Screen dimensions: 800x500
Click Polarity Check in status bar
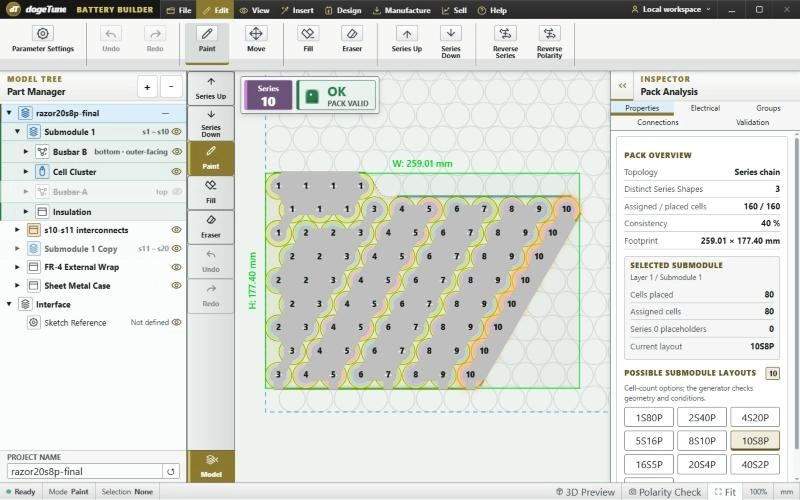point(665,492)
